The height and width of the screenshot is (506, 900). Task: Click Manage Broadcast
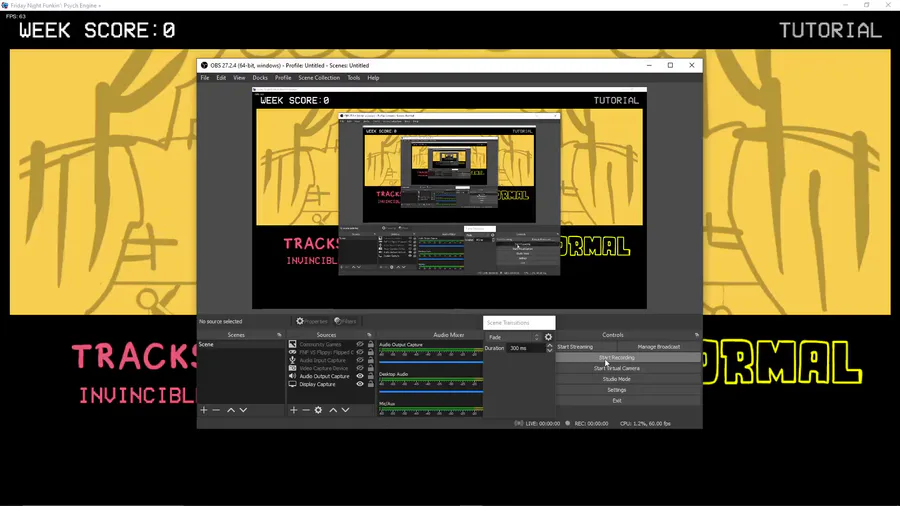[659, 347]
